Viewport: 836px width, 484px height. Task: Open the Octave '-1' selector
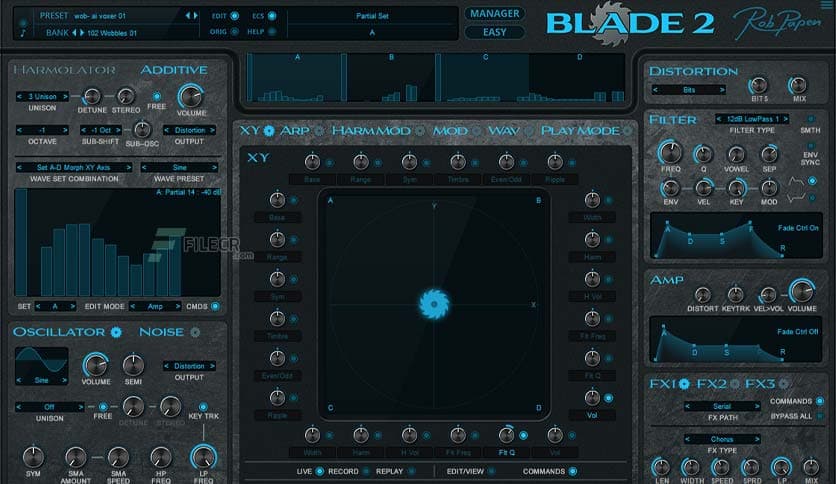[x=42, y=130]
